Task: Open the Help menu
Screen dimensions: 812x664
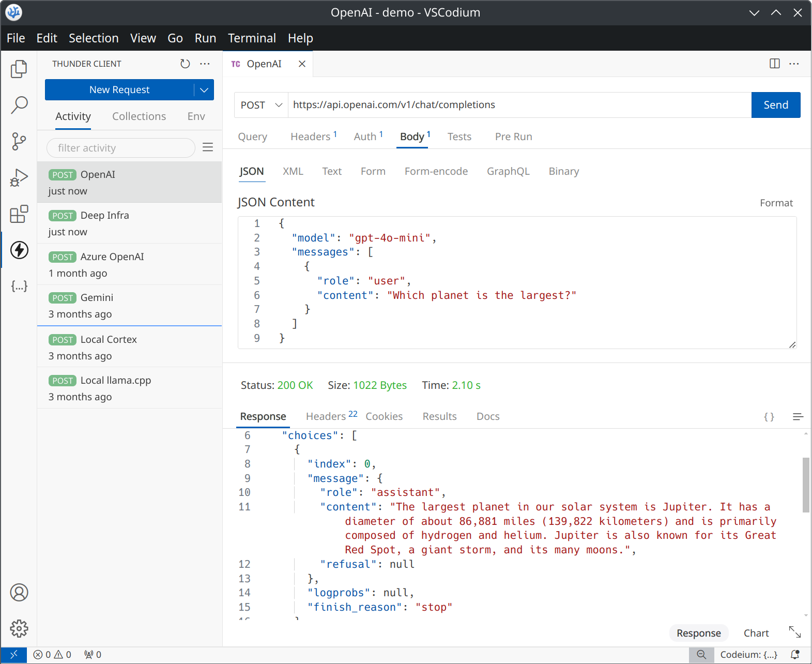Action: [300, 38]
